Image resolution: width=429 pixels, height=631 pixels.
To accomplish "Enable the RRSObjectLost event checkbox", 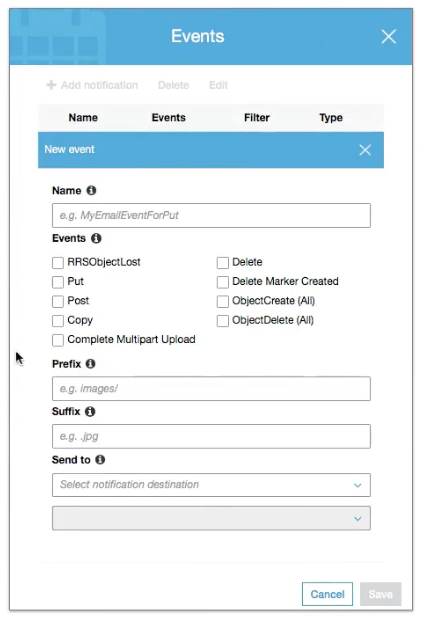I will tap(58, 263).
